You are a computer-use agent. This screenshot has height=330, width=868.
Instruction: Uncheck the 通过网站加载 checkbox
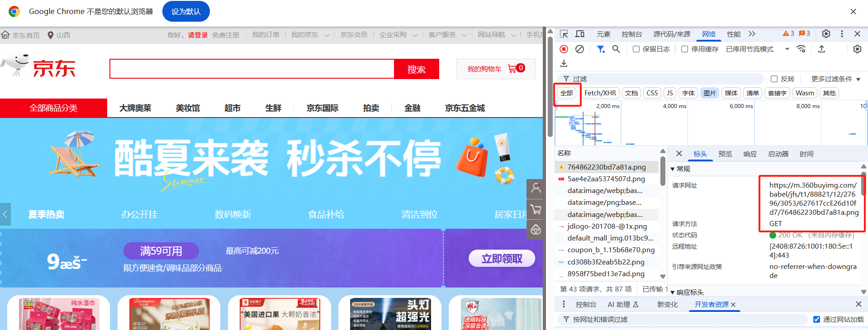pos(816,319)
